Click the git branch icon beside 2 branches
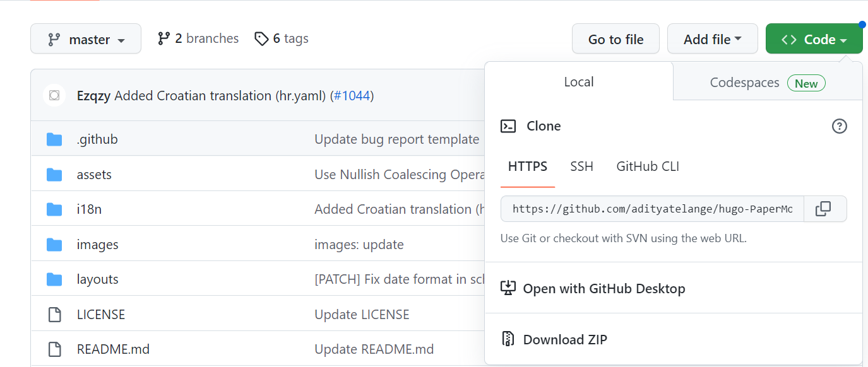This screenshot has width=868, height=367. tap(164, 38)
